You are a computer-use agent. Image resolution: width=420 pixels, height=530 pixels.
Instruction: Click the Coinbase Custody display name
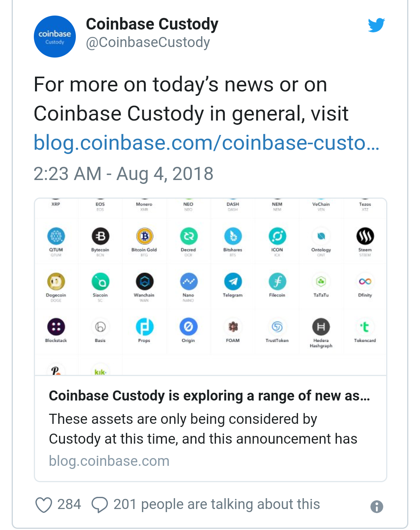point(152,24)
